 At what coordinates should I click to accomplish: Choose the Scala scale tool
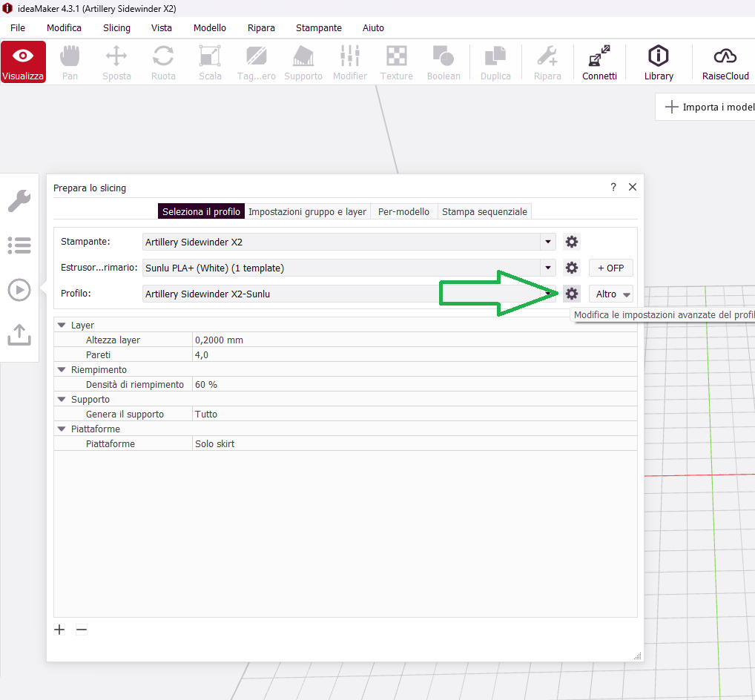[210, 62]
